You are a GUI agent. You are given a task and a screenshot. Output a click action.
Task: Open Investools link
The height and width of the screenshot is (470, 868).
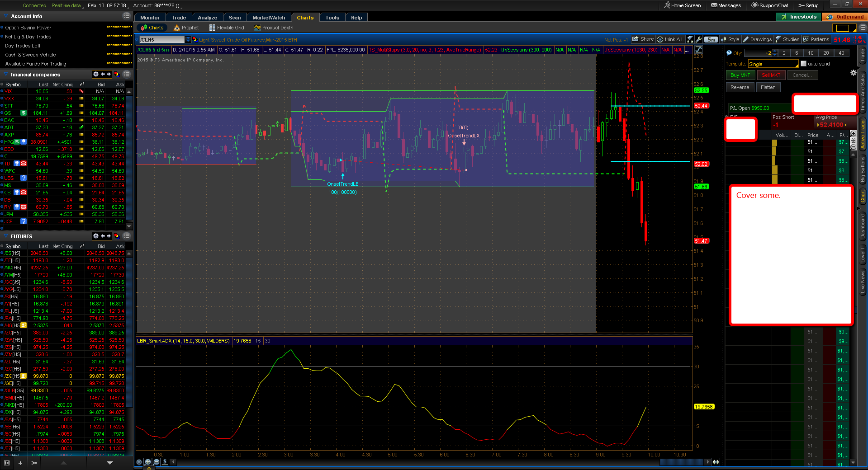point(799,17)
